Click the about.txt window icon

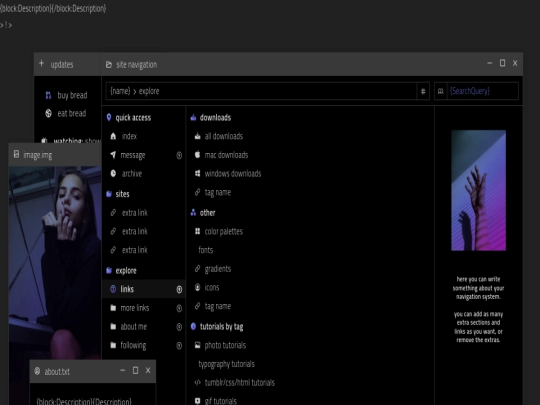click(37, 371)
